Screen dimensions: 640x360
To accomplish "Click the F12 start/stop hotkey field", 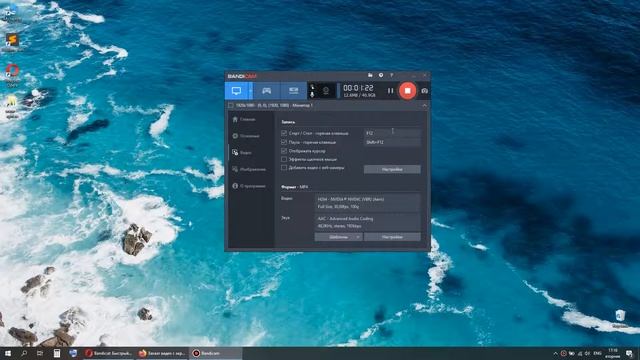I will point(392,133).
